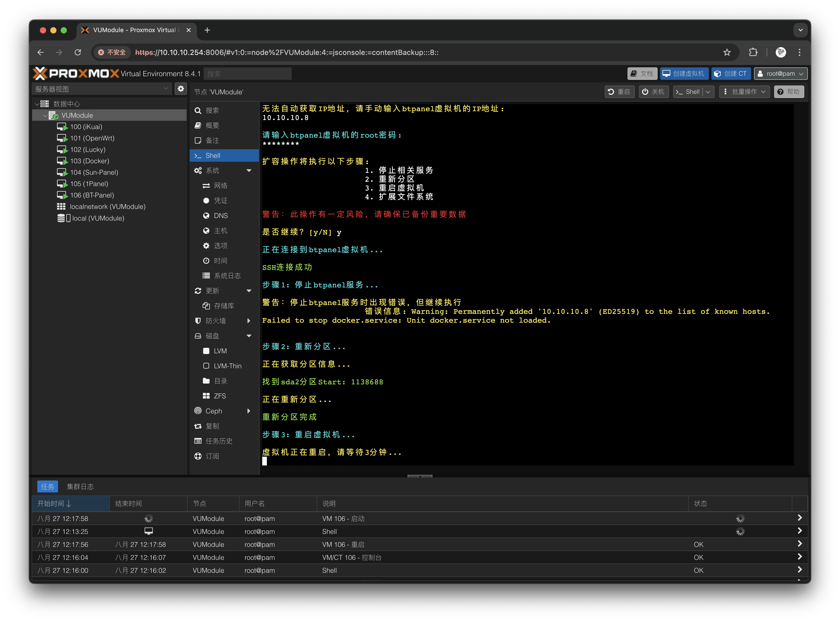Click the bookmark star icon in address bar
The width and height of the screenshot is (840, 622).
[x=727, y=52]
